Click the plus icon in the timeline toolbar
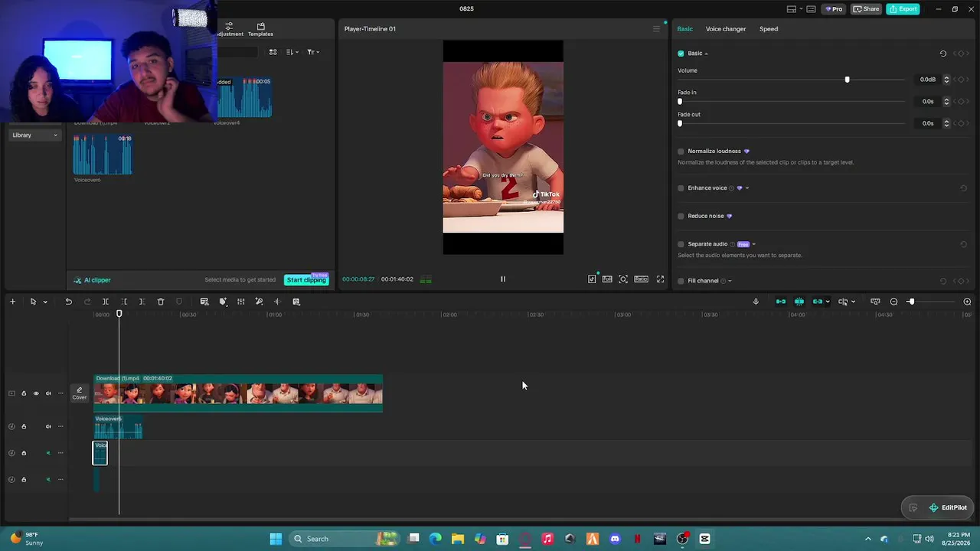 (x=12, y=302)
